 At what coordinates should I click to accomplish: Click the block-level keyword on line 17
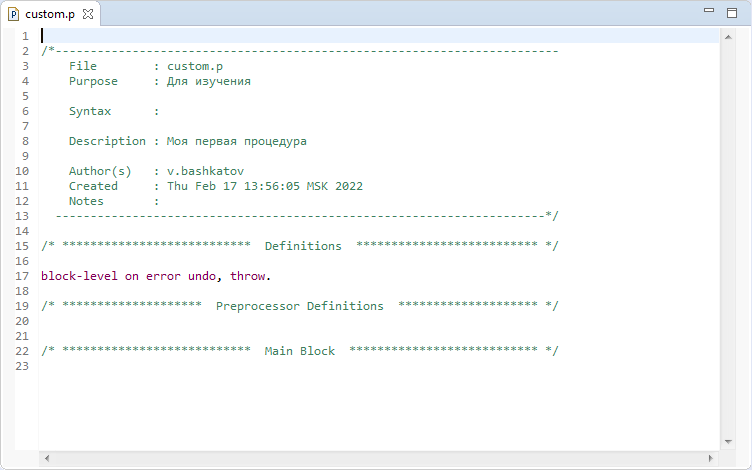79,276
